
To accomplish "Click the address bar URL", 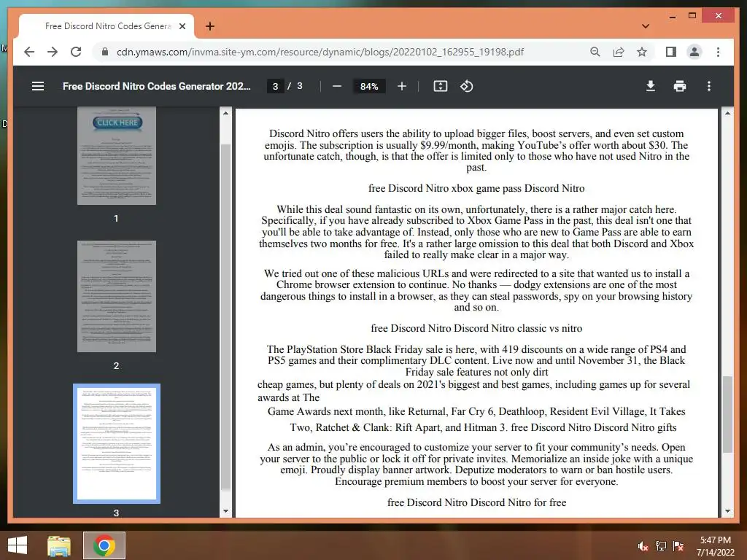I will [320, 52].
